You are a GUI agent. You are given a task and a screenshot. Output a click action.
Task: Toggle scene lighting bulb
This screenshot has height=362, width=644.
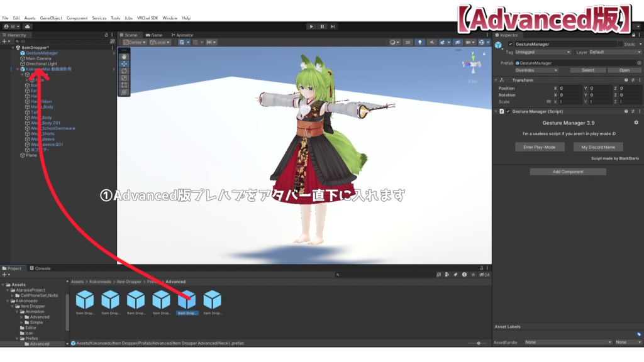point(419,42)
